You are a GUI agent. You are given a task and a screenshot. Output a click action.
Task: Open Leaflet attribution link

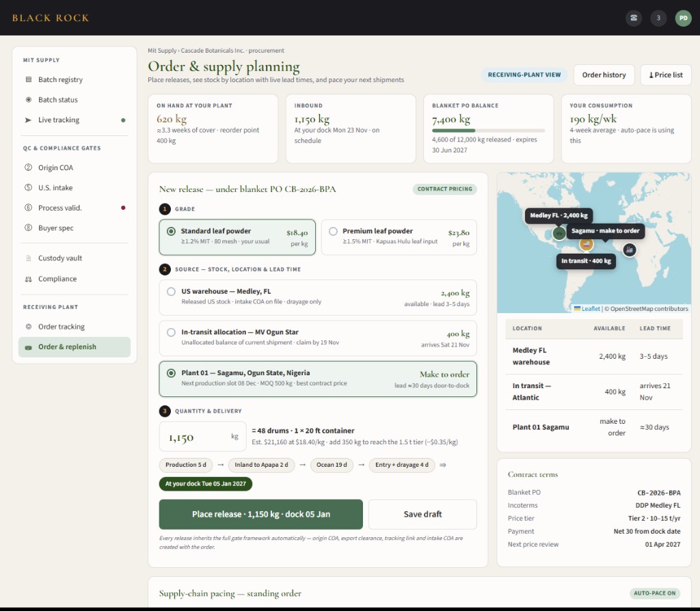point(590,308)
